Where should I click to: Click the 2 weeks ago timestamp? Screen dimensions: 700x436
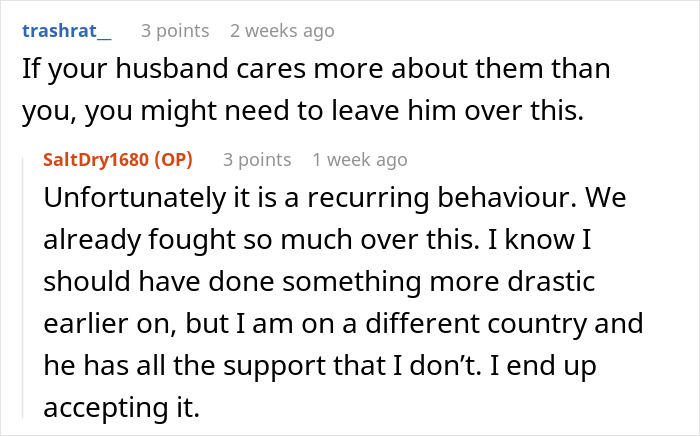click(282, 31)
